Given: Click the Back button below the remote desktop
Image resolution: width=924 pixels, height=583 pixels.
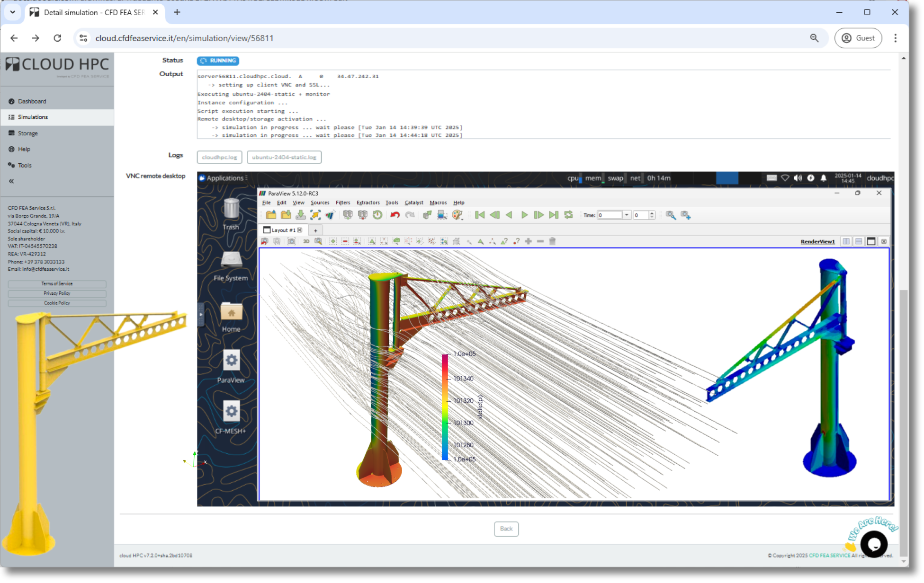Looking at the screenshot, I should [506, 529].
